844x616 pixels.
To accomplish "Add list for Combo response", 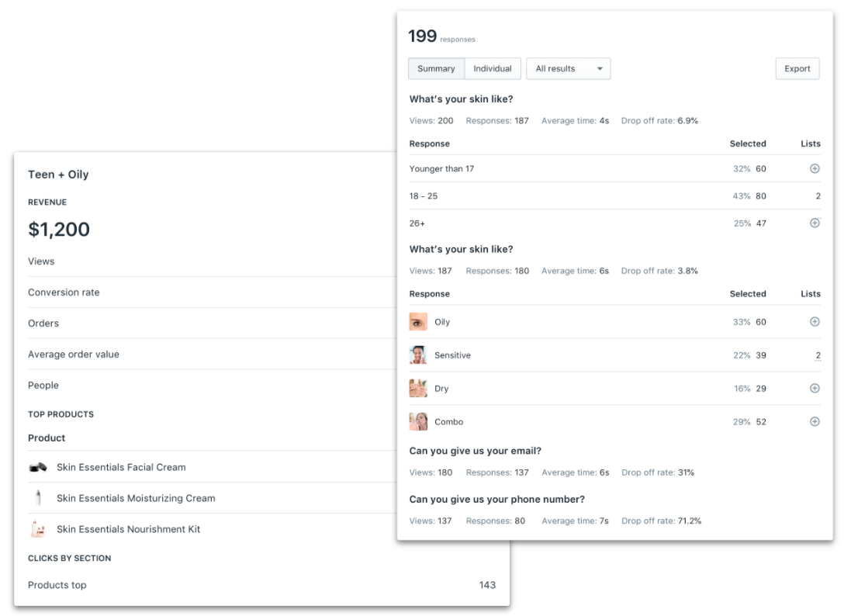I will point(815,421).
